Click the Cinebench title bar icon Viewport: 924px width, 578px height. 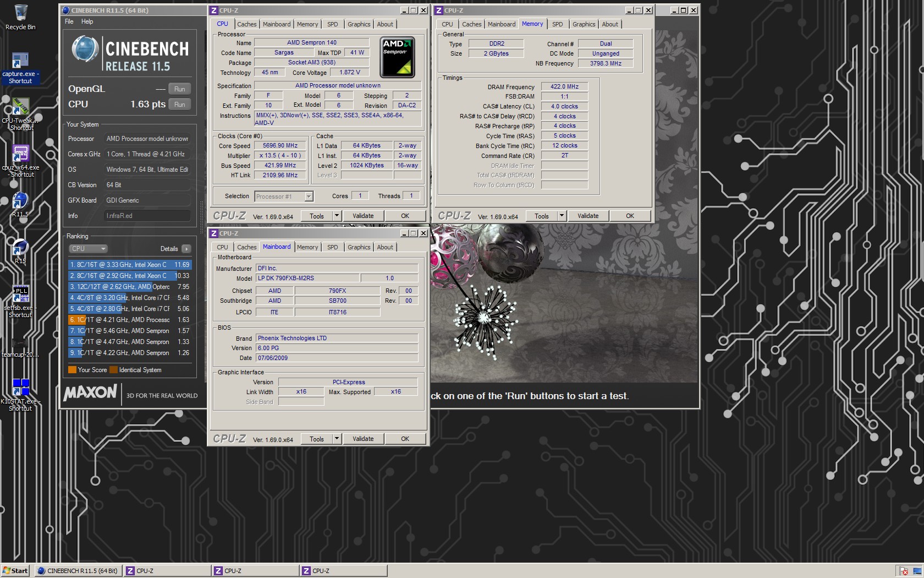tap(66, 10)
